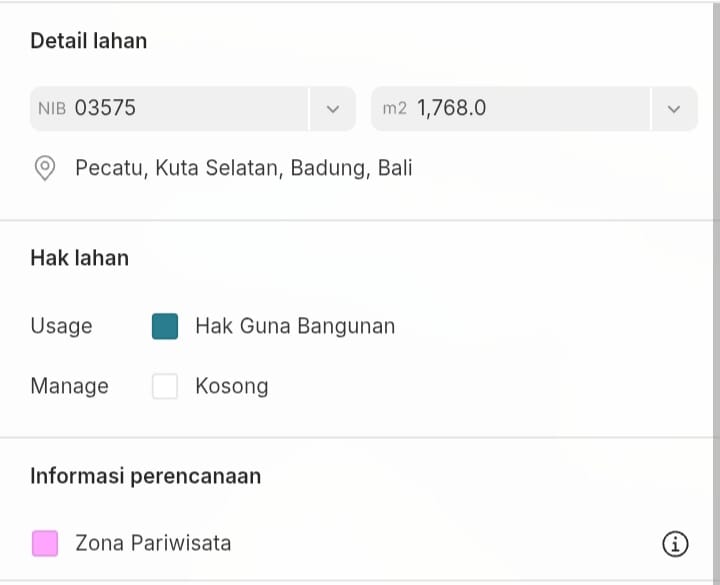Choose the Zona Pariwisata zone label
The image size is (720, 585).
coord(153,543)
